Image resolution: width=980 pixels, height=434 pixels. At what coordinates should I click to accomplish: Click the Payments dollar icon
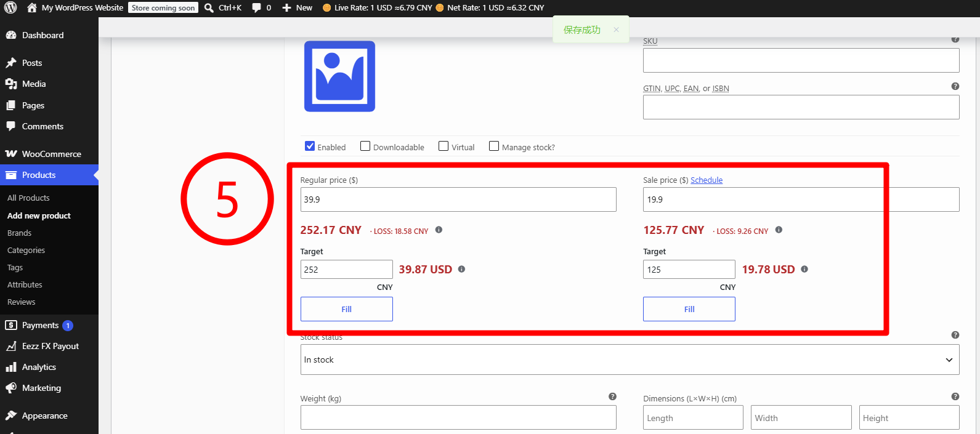coord(11,325)
